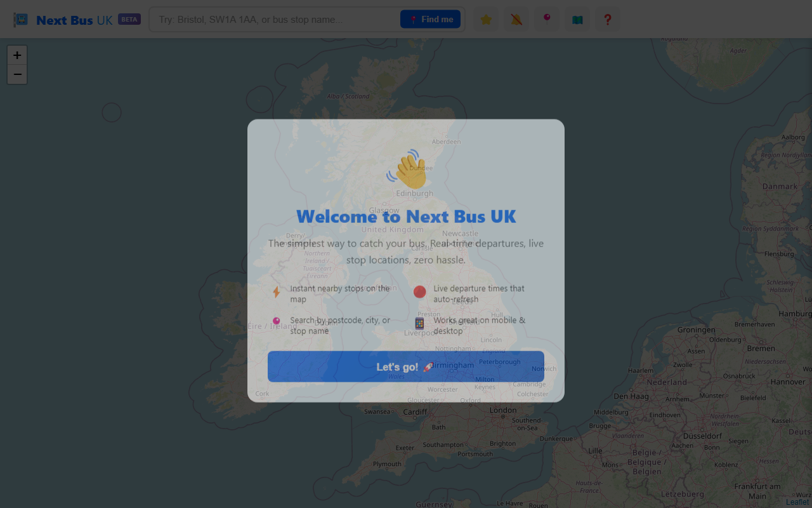The image size is (812, 508).
Task: Click the red circle live departures icon
Action: tap(419, 291)
